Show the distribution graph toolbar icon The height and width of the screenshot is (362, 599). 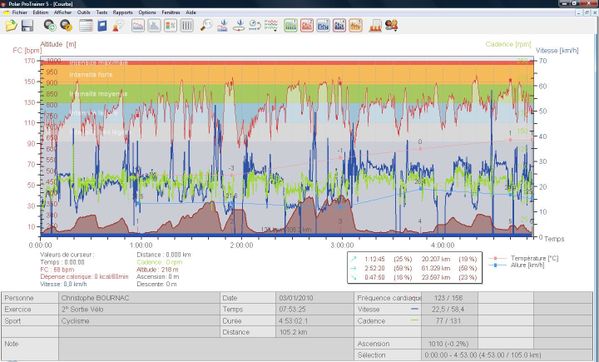(x=154, y=26)
